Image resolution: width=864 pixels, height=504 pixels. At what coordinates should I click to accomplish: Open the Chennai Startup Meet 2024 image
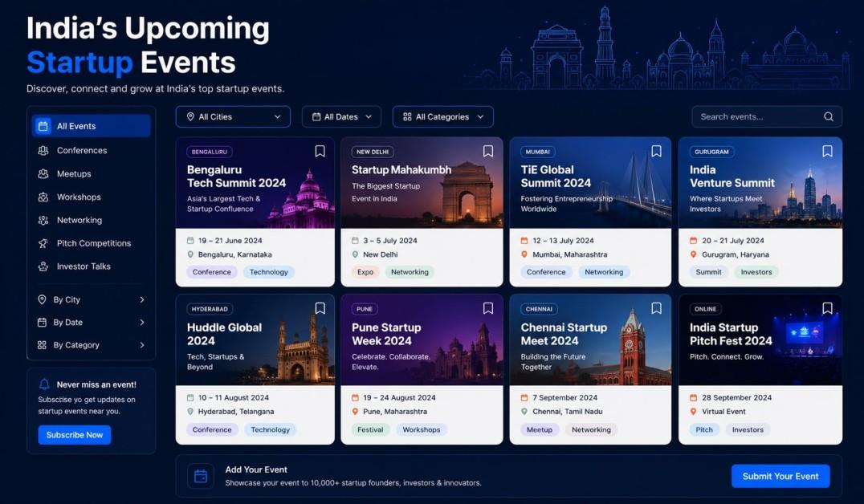590,339
